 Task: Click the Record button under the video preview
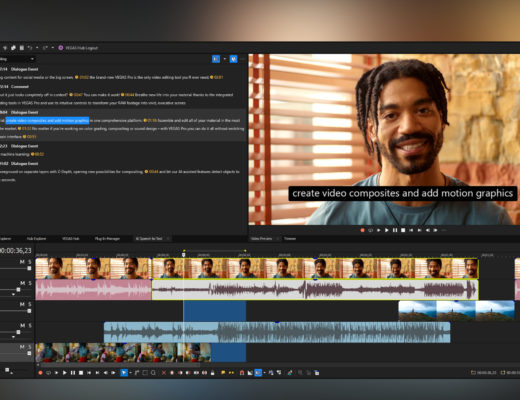(362, 230)
